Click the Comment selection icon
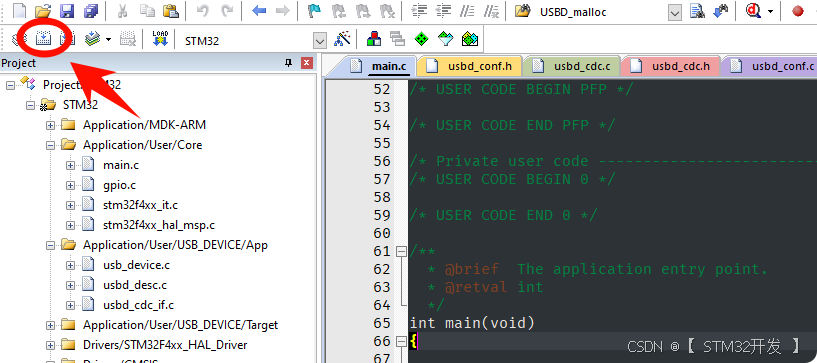Viewport: 817px width, 363px height. (x=467, y=11)
